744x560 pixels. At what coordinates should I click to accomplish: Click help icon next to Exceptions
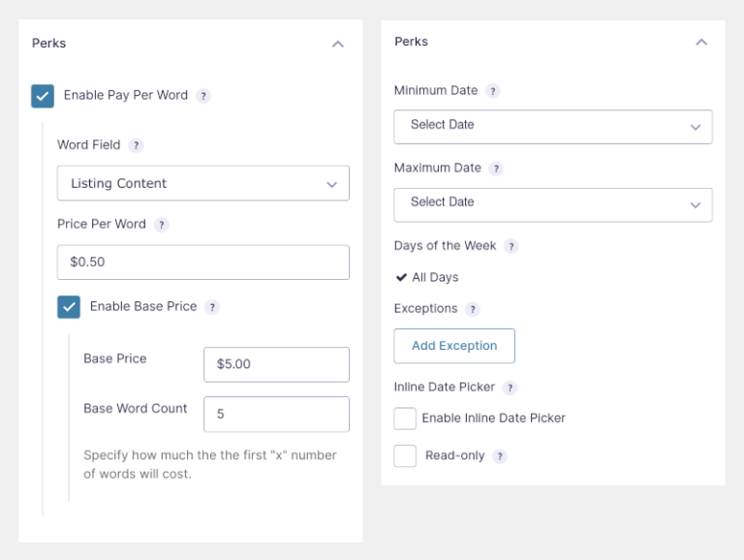click(x=473, y=309)
